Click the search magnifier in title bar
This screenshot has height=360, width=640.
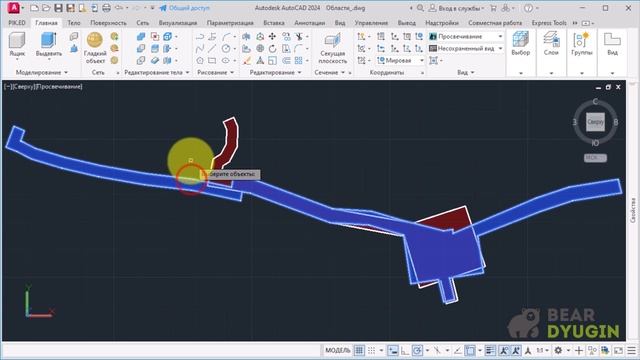[x=420, y=8]
